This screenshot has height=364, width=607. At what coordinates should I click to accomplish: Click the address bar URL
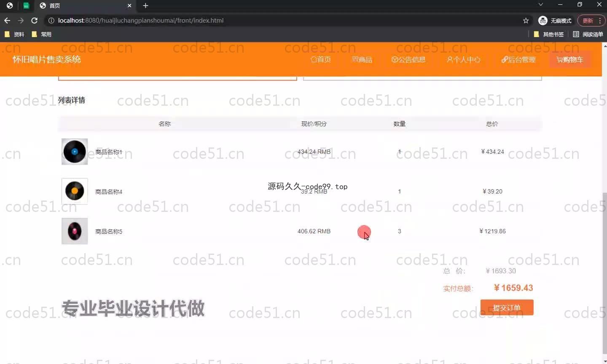(x=140, y=20)
